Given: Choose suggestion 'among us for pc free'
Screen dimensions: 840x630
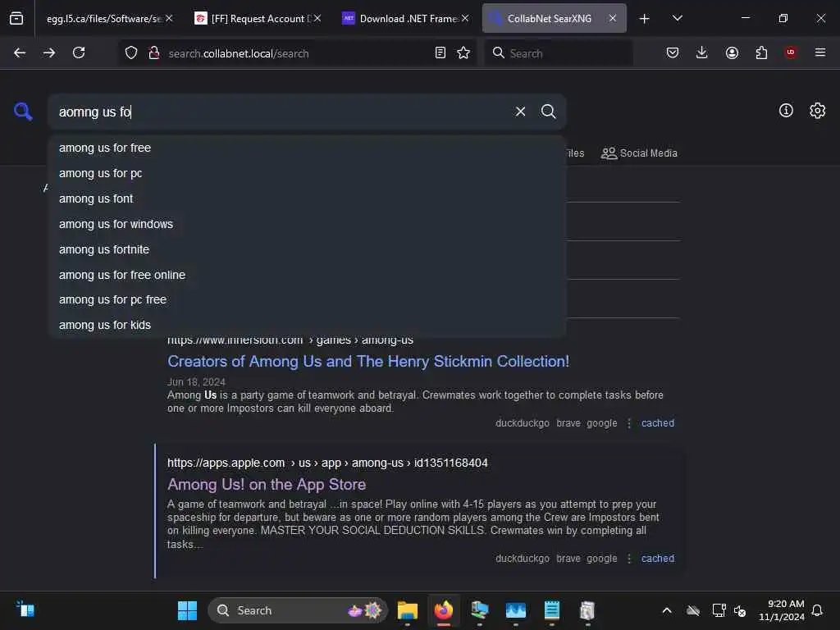Looking at the screenshot, I should click(307, 299).
